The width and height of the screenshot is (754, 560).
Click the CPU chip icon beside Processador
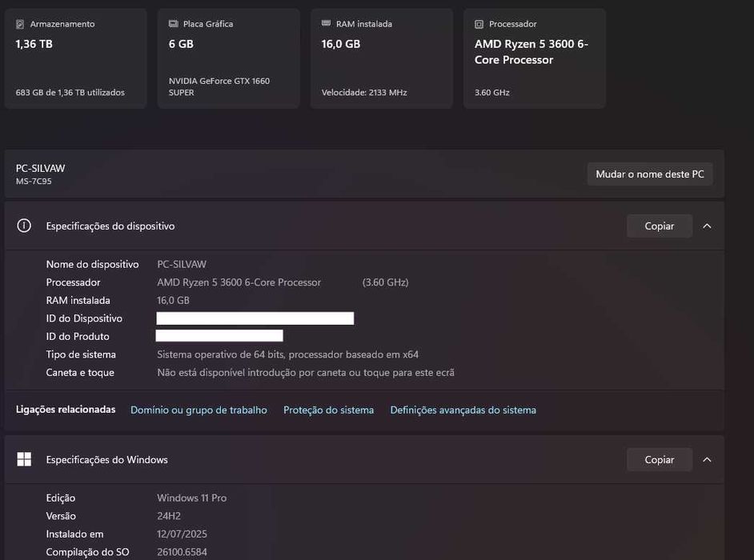(479, 24)
